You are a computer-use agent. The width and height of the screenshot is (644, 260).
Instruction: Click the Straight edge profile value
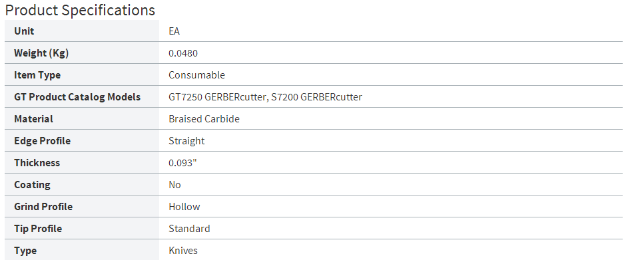[187, 141]
